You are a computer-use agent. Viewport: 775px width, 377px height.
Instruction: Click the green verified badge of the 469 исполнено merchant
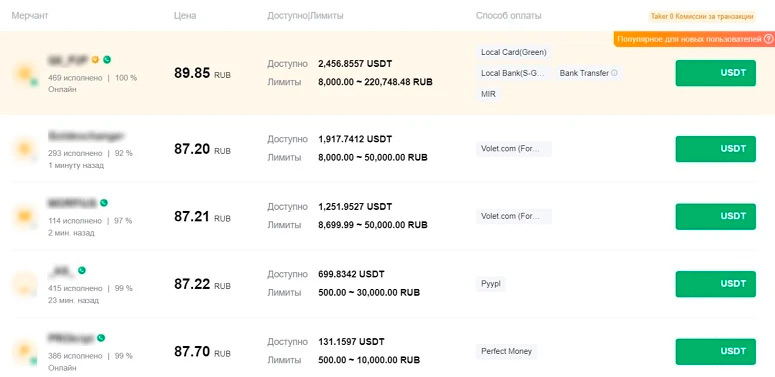tap(107, 60)
